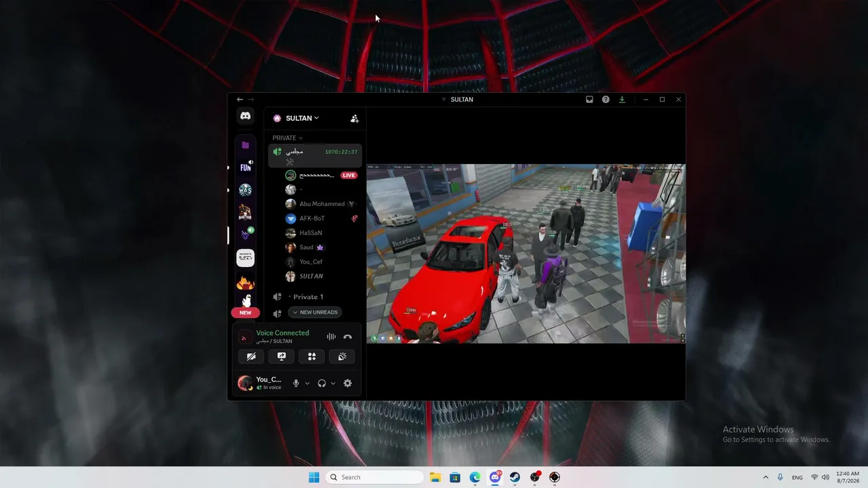
Task: Open the ENG language switcher
Action: point(797,477)
